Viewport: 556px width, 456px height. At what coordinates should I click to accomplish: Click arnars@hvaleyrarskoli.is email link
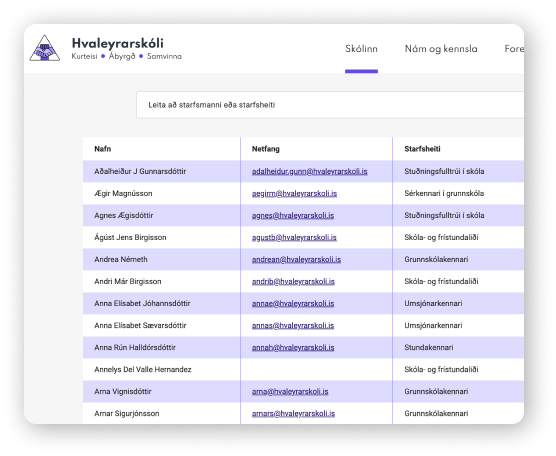tap(293, 413)
